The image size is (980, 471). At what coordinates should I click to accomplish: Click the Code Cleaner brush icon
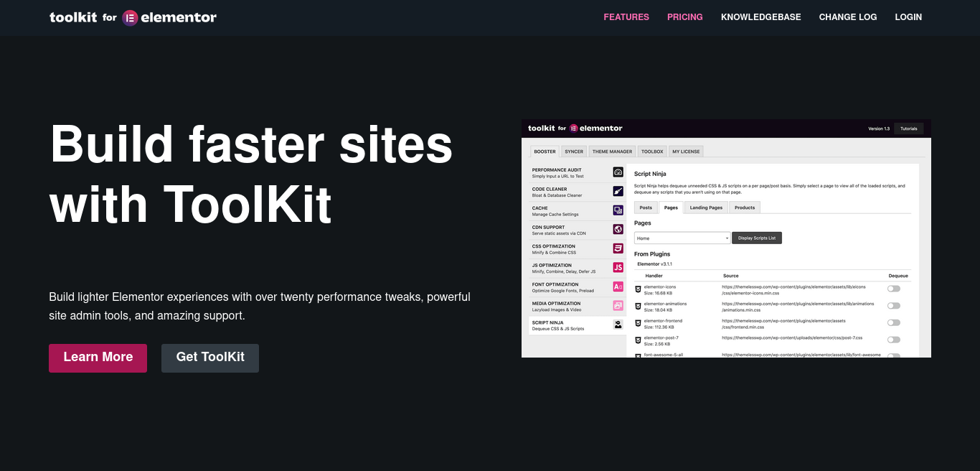click(618, 191)
